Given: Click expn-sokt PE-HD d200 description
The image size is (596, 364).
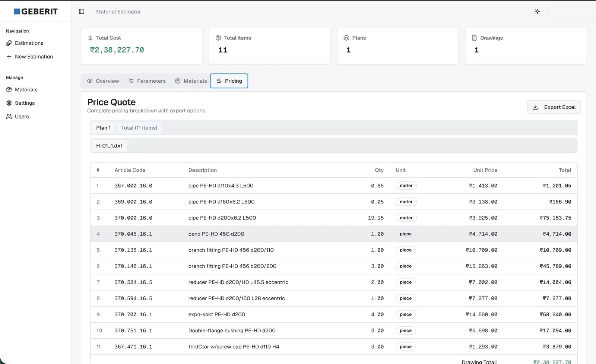Looking at the screenshot, I should tap(217, 314).
